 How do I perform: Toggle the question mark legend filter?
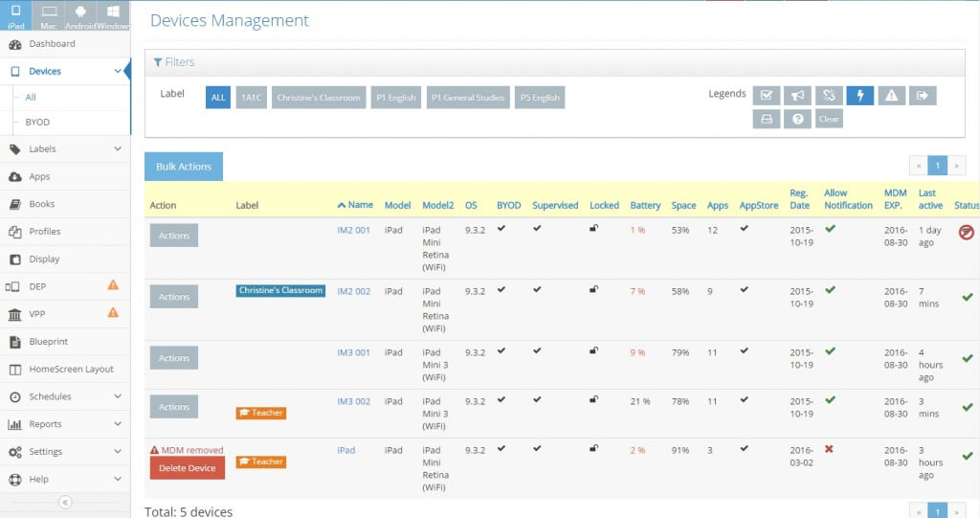click(797, 119)
